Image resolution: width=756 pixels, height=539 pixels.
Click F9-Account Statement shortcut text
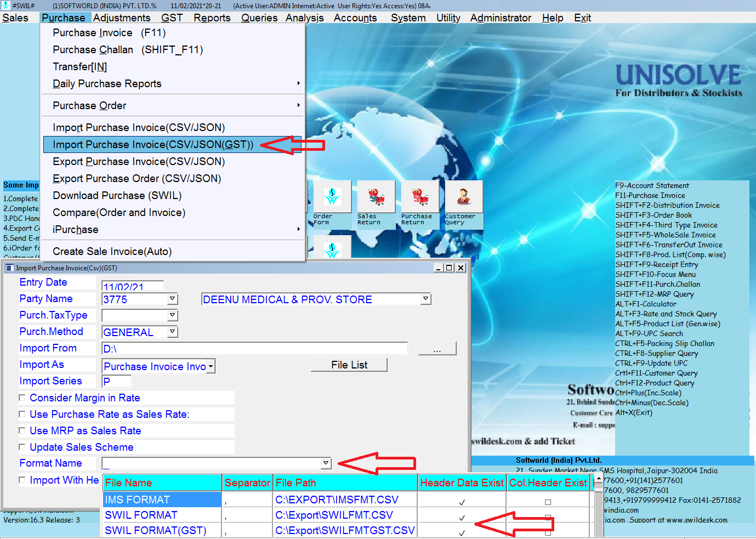coord(652,186)
